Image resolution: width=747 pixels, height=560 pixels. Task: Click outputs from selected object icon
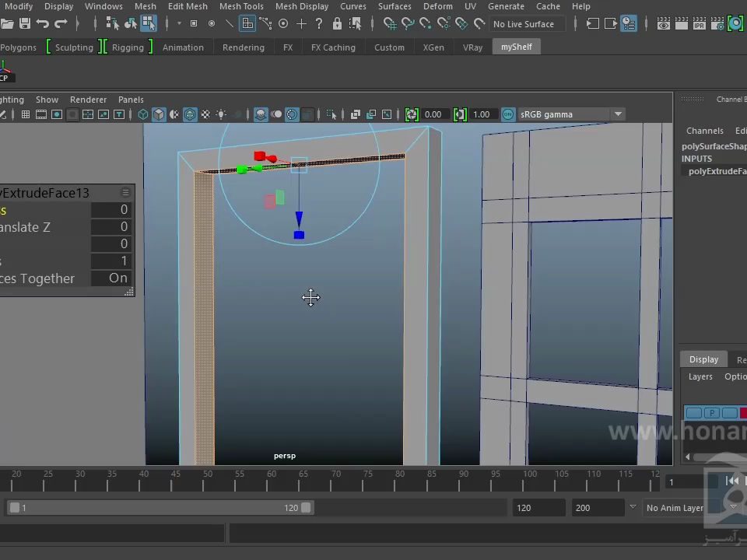[x=611, y=23]
